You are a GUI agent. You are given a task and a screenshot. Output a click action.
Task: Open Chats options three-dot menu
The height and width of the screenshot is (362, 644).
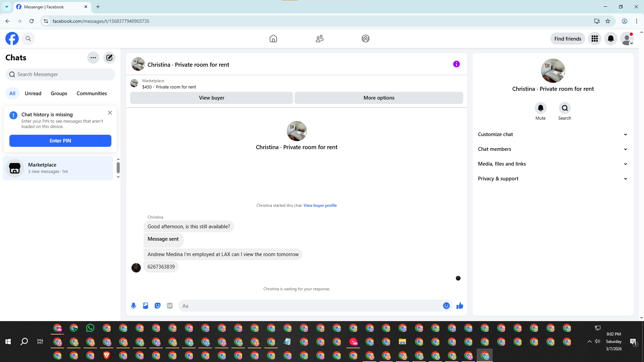tap(93, 58)
